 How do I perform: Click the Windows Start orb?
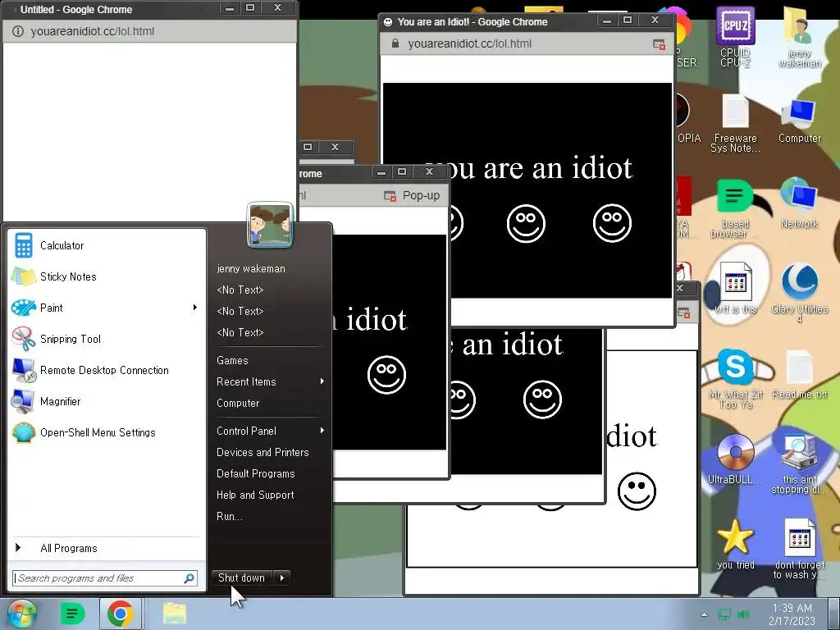tap(21, 614)
